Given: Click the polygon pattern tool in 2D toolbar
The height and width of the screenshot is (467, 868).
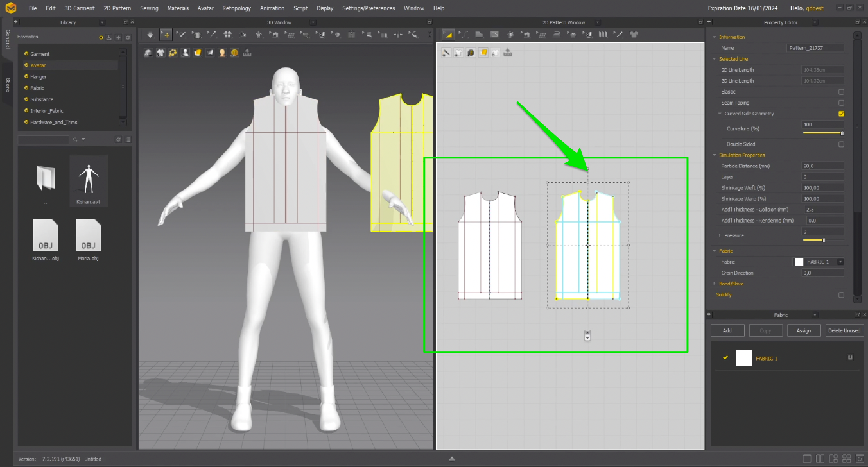Looking at the screenshot, I should pos(479,35).
